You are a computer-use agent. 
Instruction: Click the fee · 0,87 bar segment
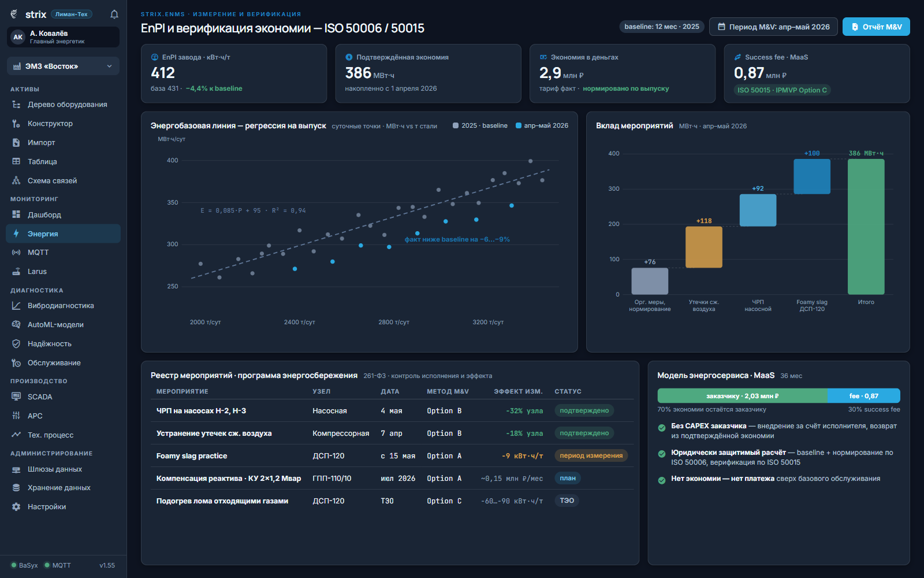[x=864, y=396]
